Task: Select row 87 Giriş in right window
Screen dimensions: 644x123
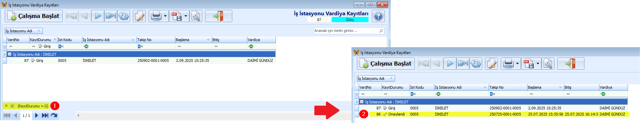Action: coord(493,108)
